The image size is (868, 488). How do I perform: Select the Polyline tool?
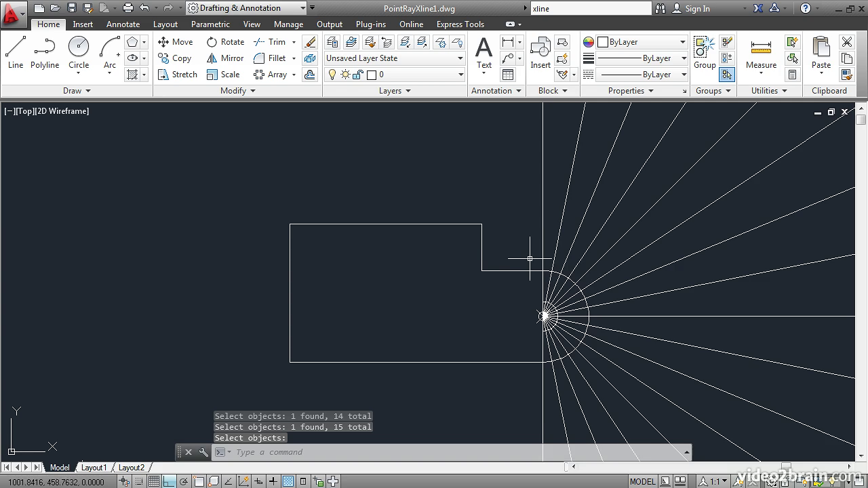(45, 53)
